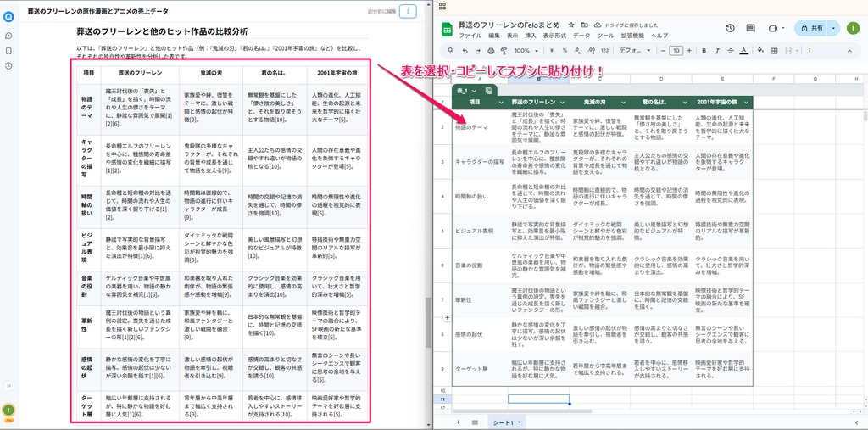Open the 表示形式 menu
This screenshot has width=868, height=430.
tap(554, 36)
